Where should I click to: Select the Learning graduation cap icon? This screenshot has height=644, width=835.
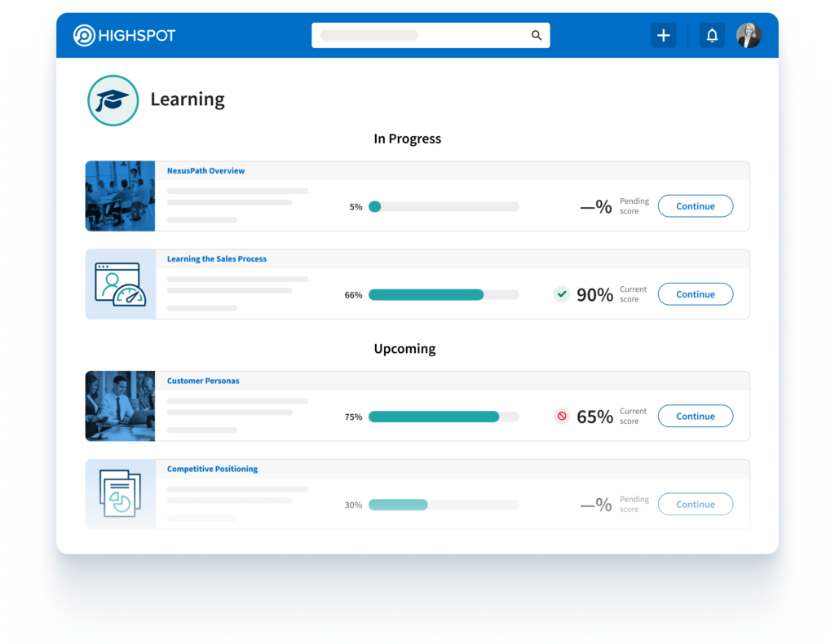tap(113, 99)
